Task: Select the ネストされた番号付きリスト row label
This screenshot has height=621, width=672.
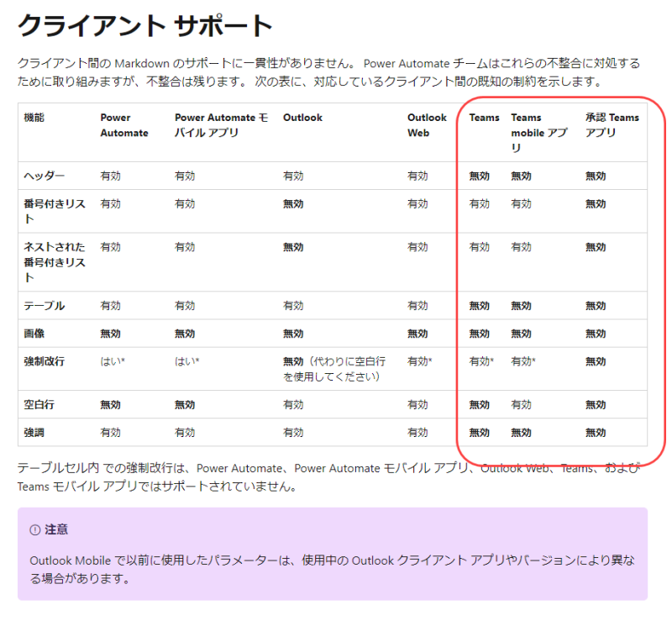Action: point(55,262)
